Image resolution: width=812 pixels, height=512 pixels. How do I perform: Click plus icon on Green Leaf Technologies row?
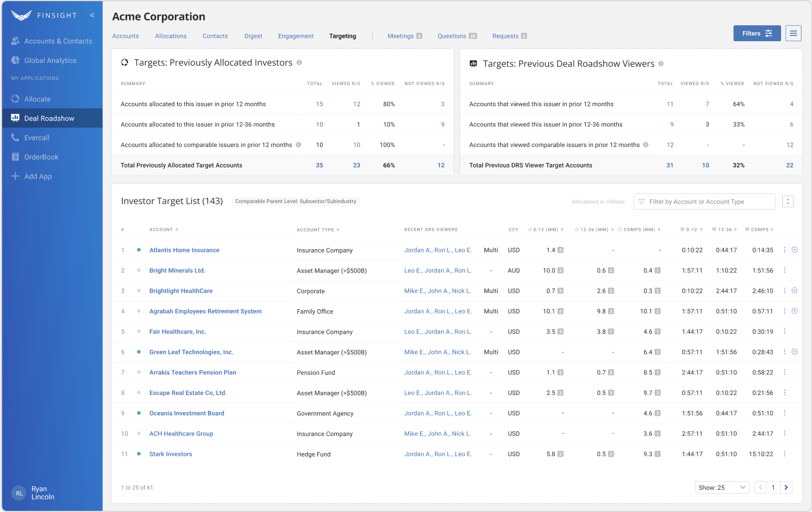(x=794, y=351)
